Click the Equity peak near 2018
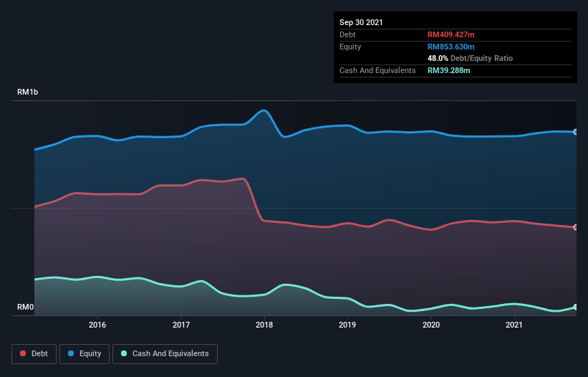Screen dimensions: 588x377 pos(264,110)
